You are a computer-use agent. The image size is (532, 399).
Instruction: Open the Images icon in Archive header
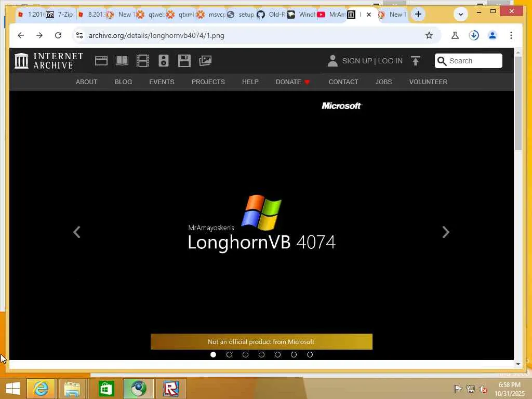click(205, 61)
